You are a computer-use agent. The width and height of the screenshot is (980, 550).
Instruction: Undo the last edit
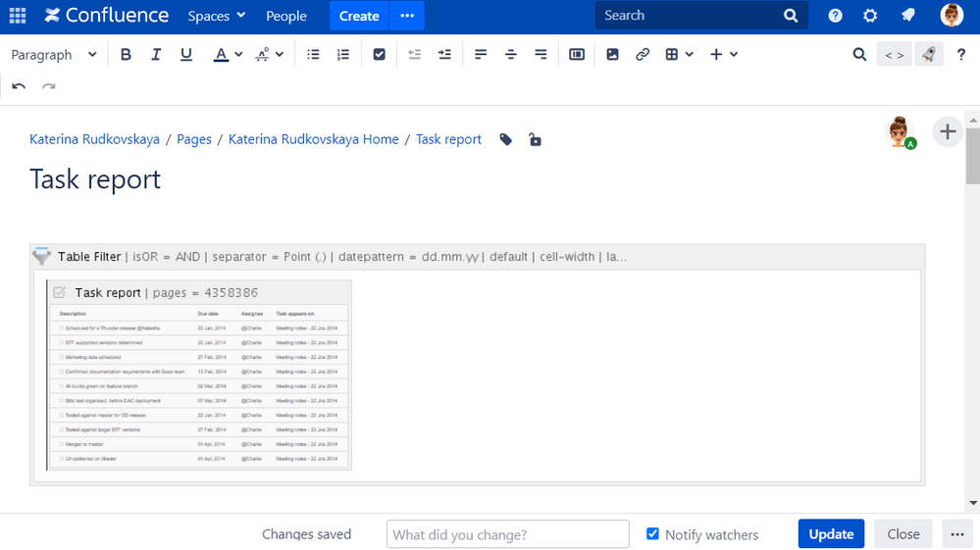[19, 86]
